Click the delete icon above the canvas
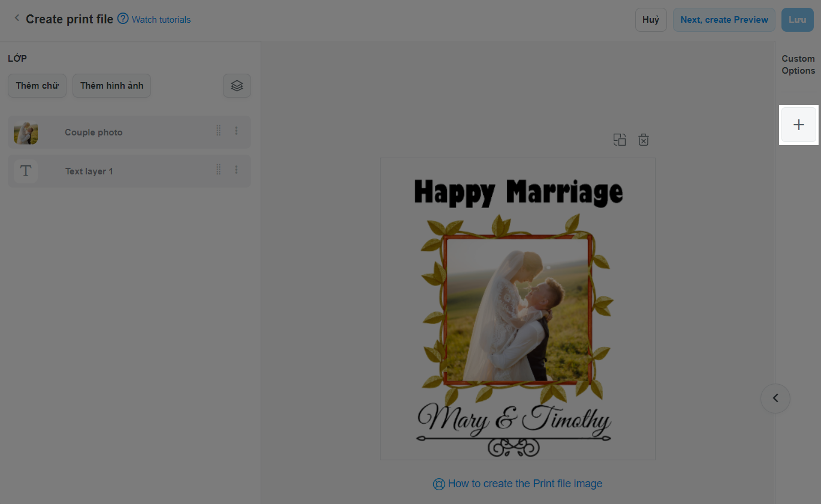 point(644,140)
